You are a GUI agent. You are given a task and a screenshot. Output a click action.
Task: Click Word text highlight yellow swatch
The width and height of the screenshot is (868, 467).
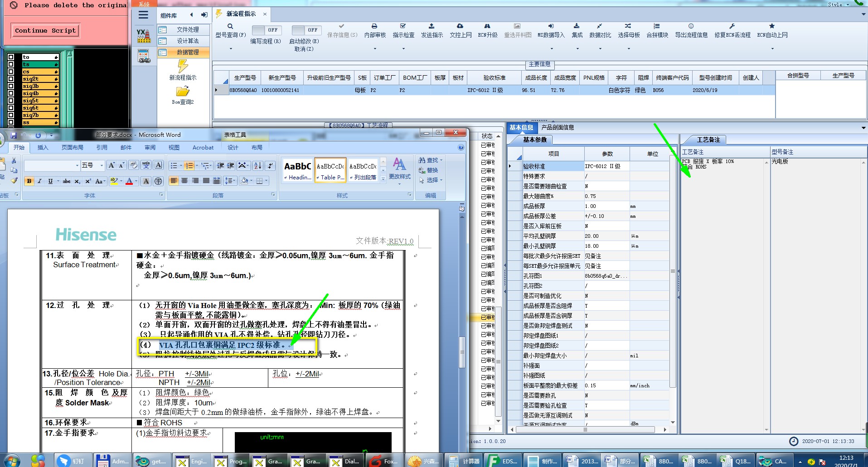click(114, 181)
